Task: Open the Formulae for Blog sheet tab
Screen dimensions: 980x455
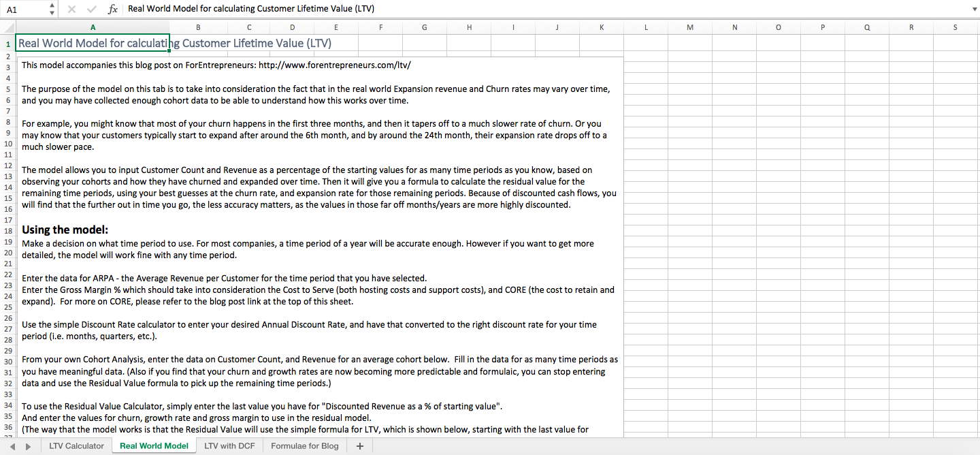Action: tap(304, 445)
